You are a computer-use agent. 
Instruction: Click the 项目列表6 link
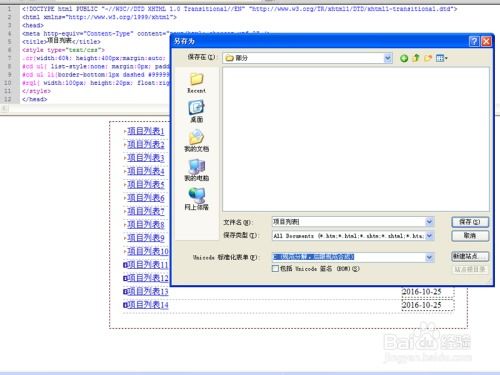point(146,198)
